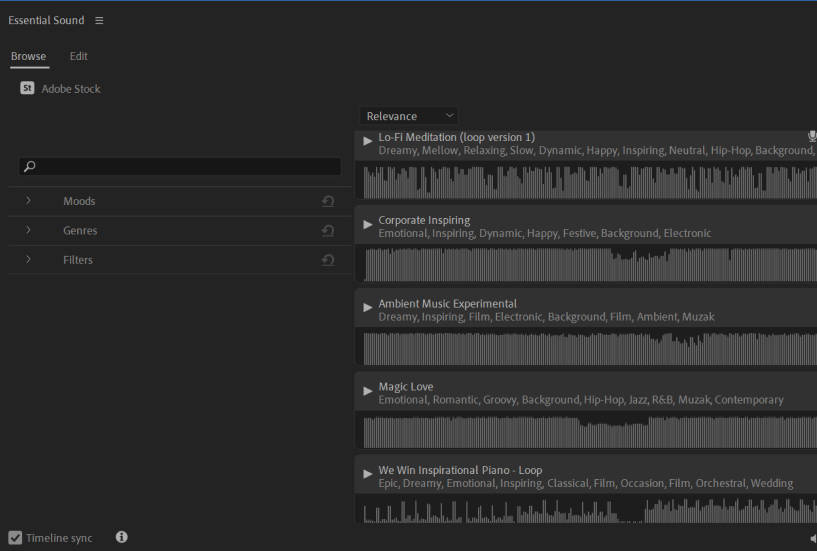Image resolution: width=817 pixels, height=551 pixels.
Task: Reset the Filters section selection
Action: [328, 260]
